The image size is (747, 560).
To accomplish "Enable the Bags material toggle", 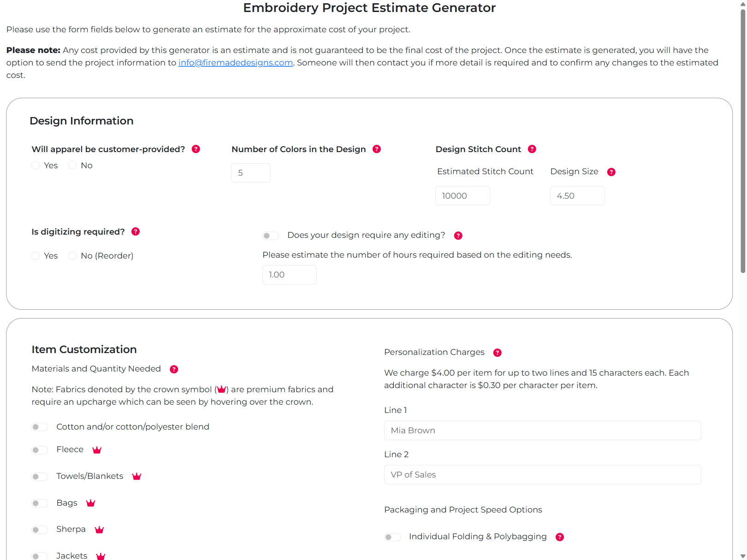I will click(40, 503).
